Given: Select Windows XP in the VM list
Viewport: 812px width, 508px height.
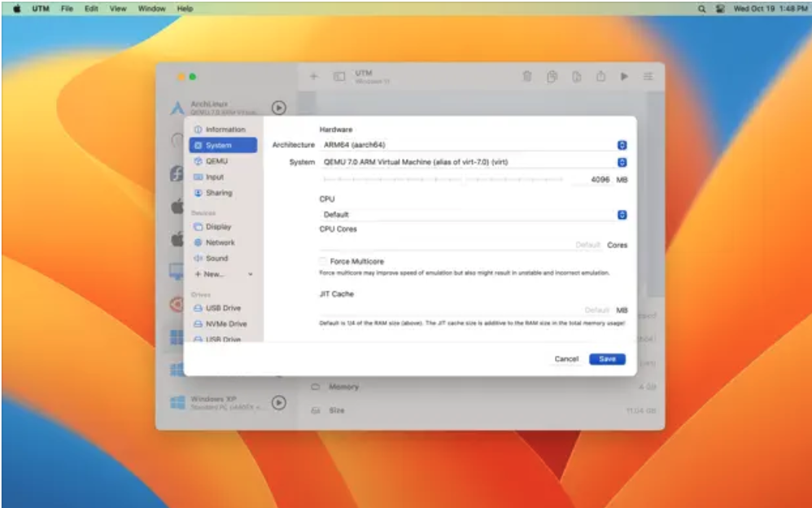Looking at the screenshot, I should [x=228, y=403].
